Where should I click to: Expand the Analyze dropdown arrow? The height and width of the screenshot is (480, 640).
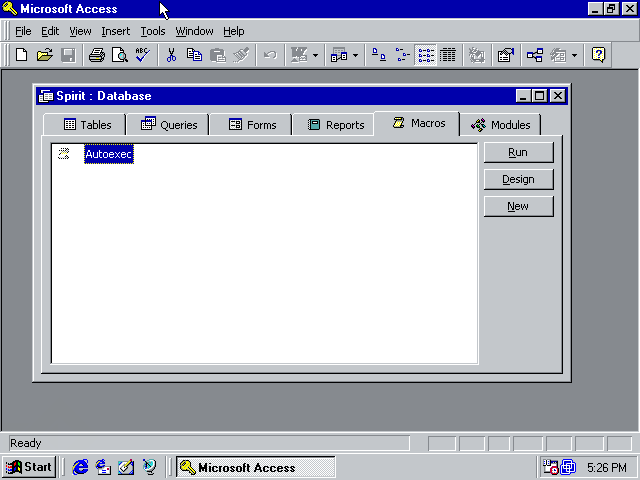point(355,55)
